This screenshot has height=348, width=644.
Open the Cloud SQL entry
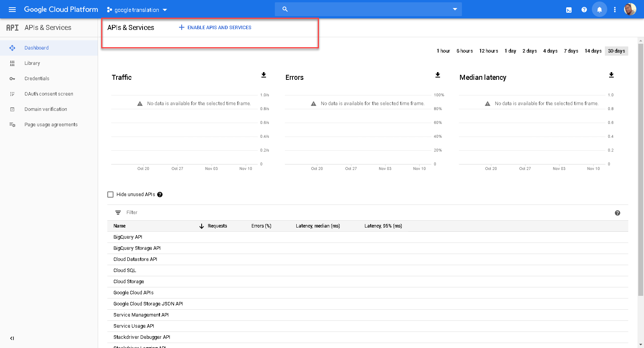click(x=125, y=270)
